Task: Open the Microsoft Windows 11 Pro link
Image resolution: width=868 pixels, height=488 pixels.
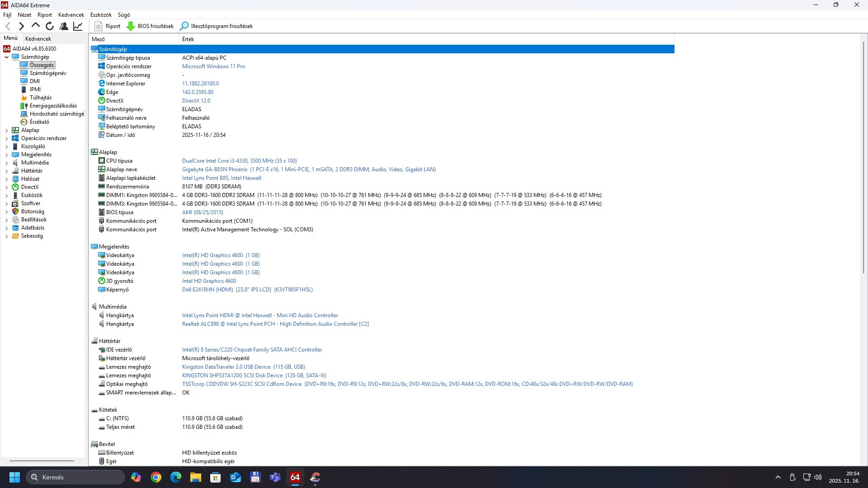Action: point(213,66)
